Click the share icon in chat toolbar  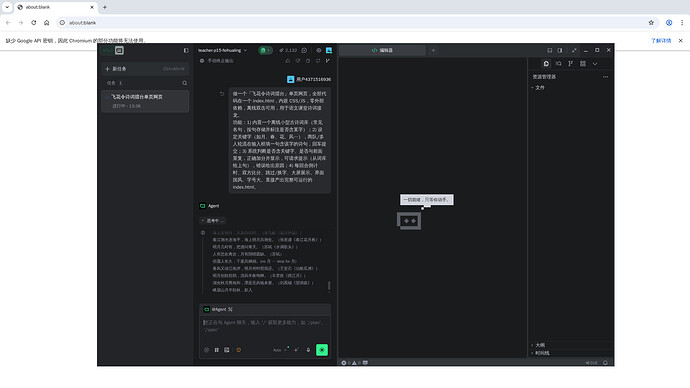(x=318, y=61)
